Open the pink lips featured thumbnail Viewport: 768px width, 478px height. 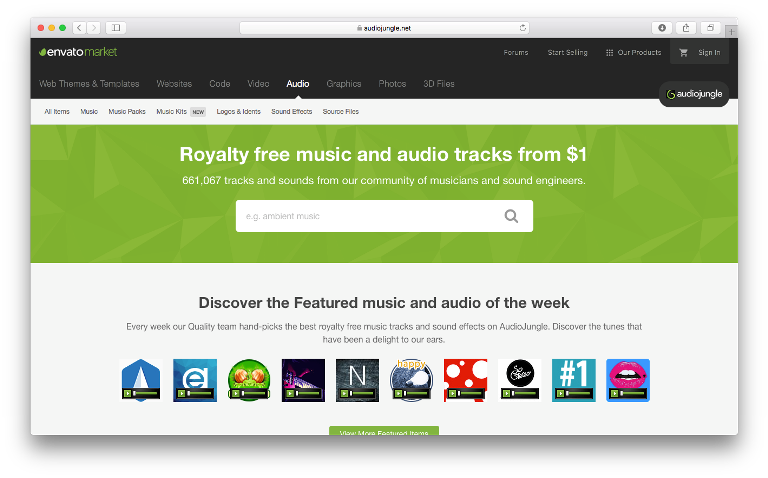[x=628, y=380]
